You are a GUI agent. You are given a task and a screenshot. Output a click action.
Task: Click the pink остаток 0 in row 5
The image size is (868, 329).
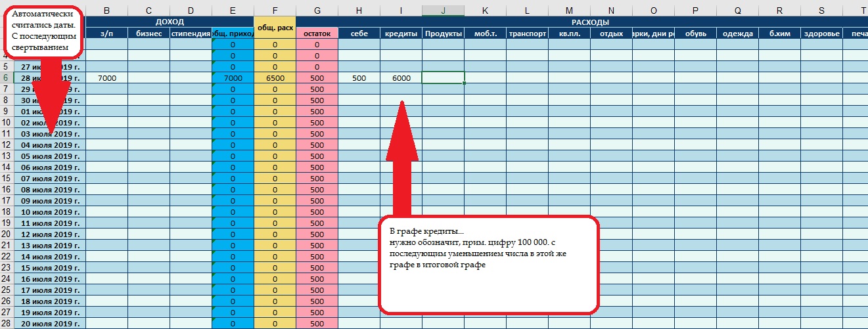pos(317,66)
